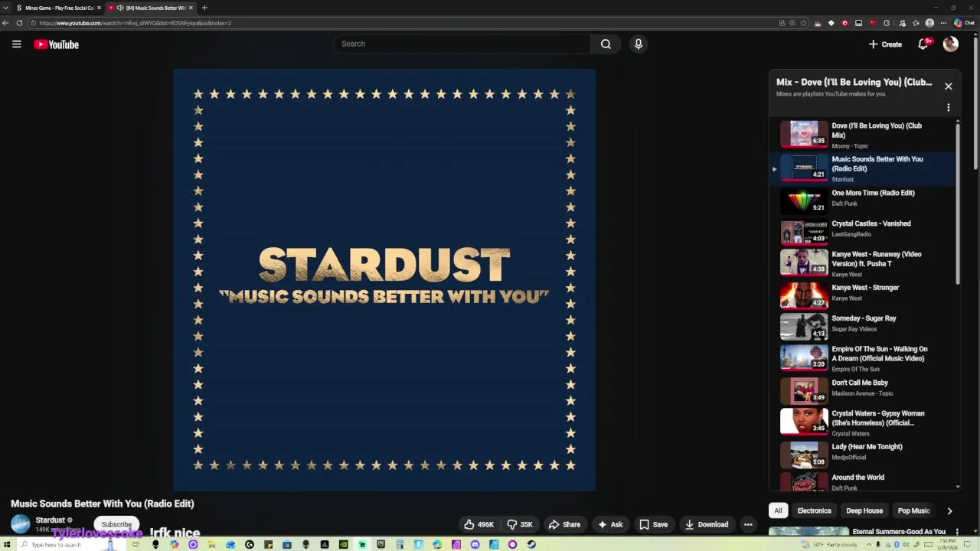The image size is (980, 551).
Task: Open a new browser tab
Action: point(204,8)
